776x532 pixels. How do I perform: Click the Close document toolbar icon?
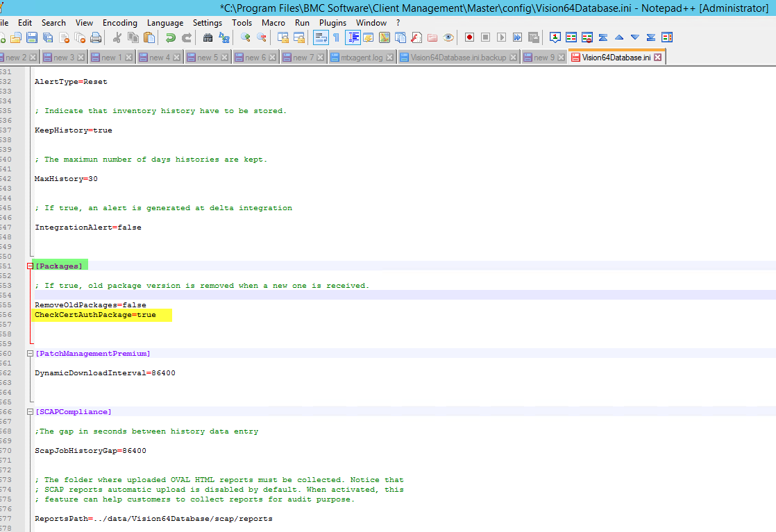pos(64,37)
